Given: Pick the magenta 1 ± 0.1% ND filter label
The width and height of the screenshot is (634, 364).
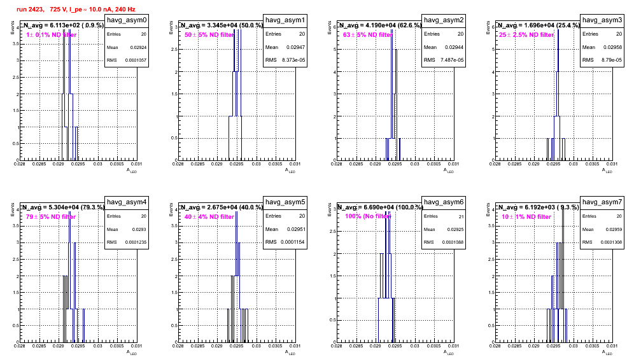Looking at the screenshot, I should pyautogui.click(x=52, y=35).
